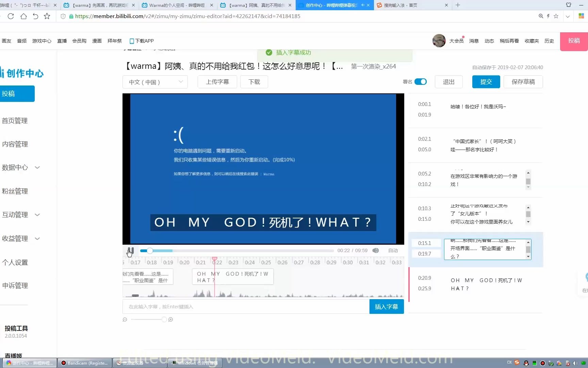Open the 中文（中国）language dropdown

click(155, 82)
